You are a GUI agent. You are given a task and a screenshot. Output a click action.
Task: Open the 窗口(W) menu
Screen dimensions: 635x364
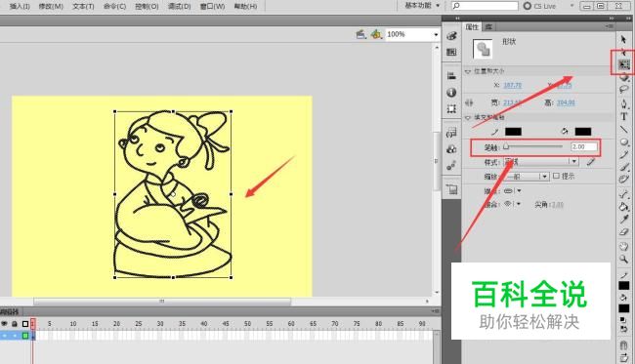[212, 6]
